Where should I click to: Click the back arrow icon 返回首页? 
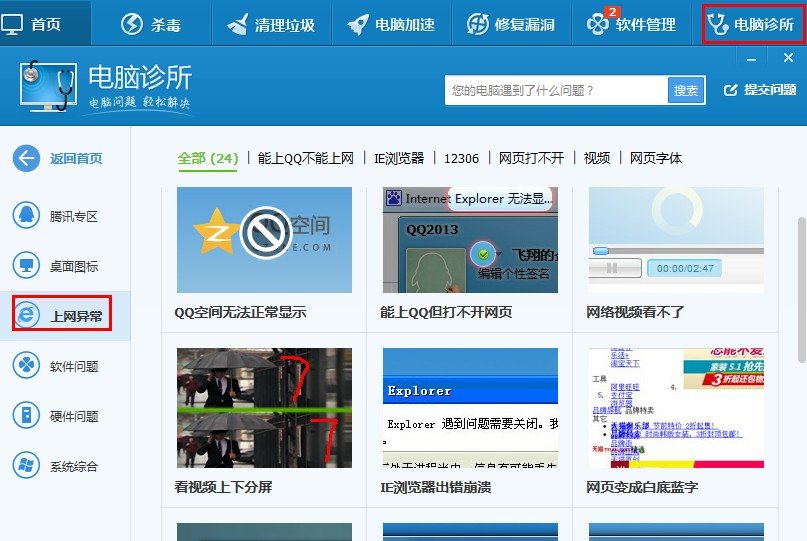26,158
